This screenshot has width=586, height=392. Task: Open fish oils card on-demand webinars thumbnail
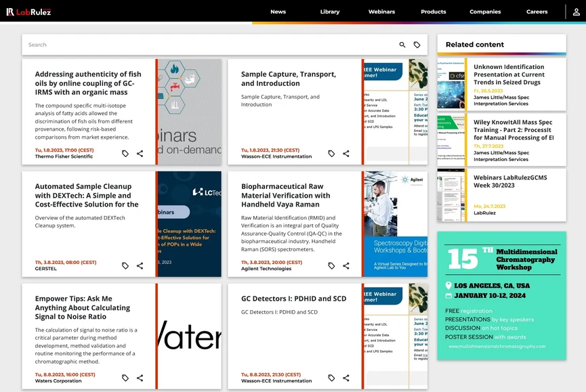coord(190,112)
